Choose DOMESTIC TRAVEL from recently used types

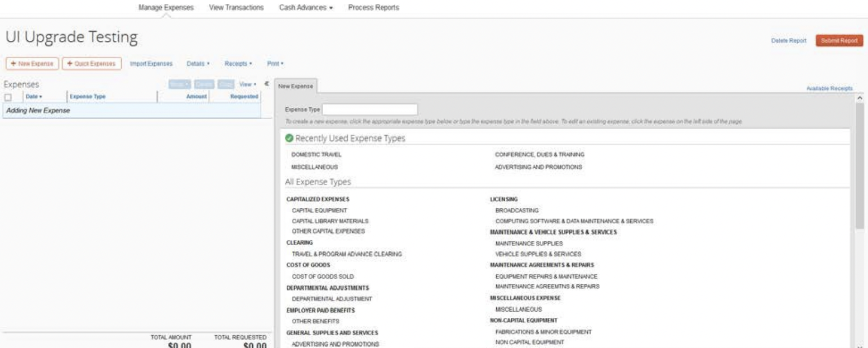point(316,154)
